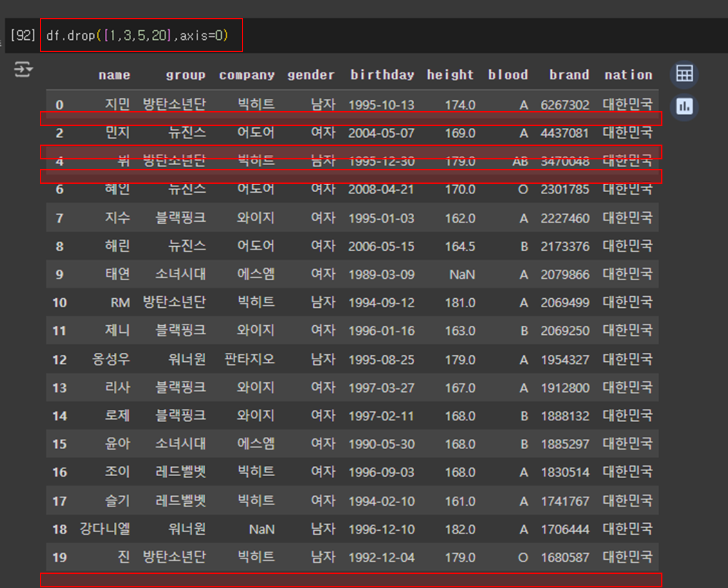Select the name cell 조이
728x588 pixels.
point(118,472)
